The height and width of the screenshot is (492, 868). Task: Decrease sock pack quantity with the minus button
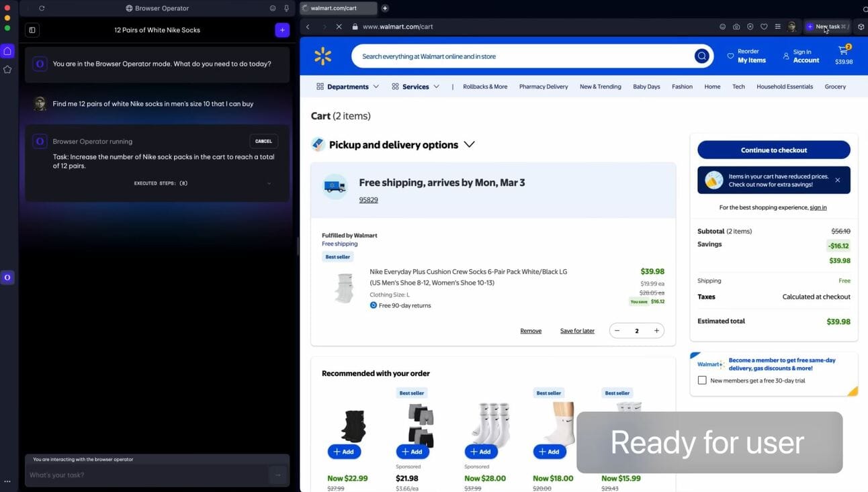click(617, 330)
